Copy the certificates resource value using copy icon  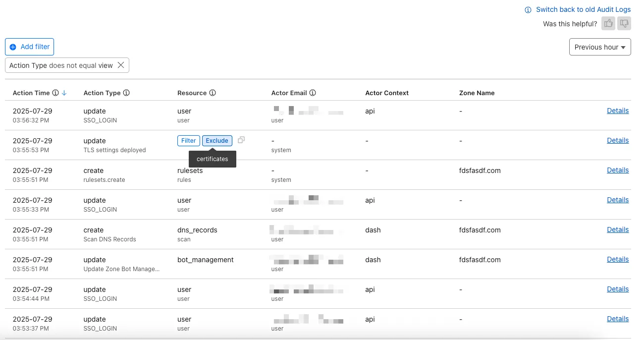[x=241, y=140]
